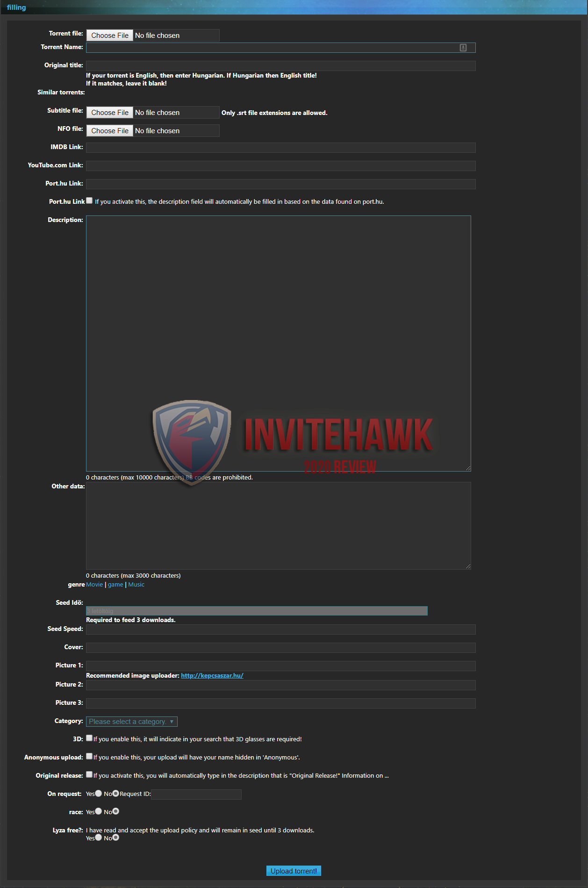Select No for On request
This screenshot has height=888, width=588.
(116, 794)
